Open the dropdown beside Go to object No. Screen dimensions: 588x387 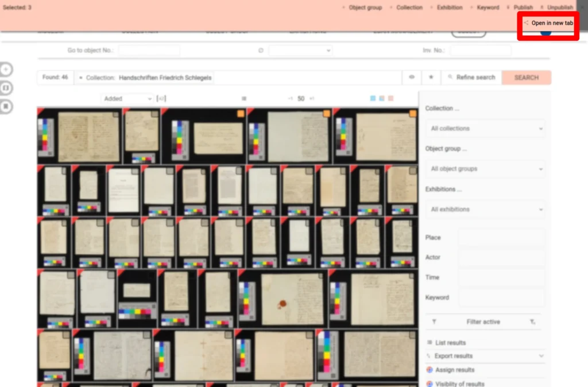tap(300, 51)
